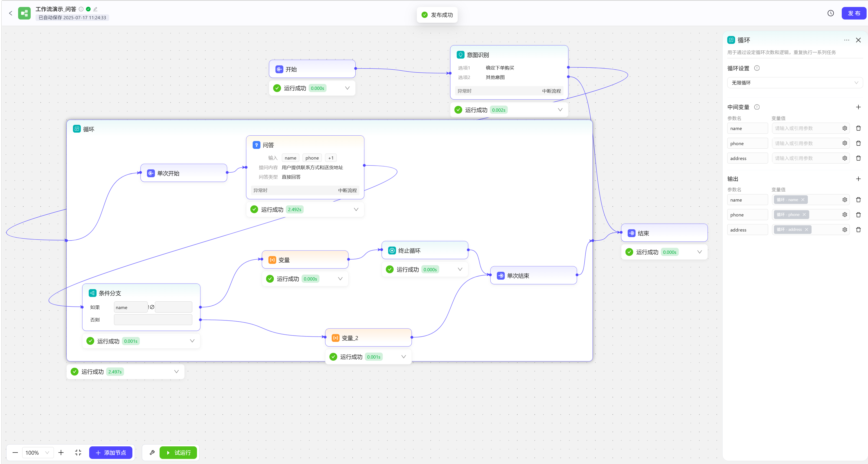Viewport: 868px width, 464px height.
Task: Open the 100% zoom level dropdown
Action: pos(37,452)
